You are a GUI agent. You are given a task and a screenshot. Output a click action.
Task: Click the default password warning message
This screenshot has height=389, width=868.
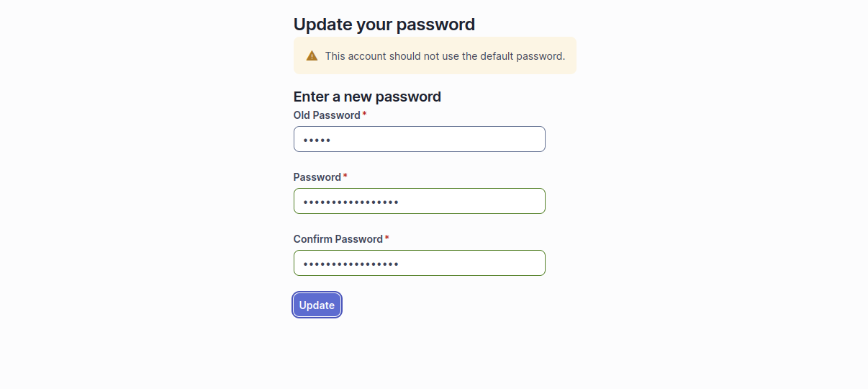[445, 56]
